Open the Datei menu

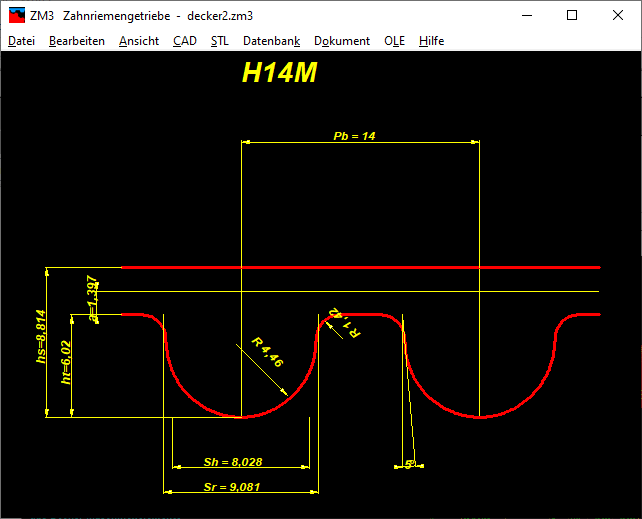point(21,41)
